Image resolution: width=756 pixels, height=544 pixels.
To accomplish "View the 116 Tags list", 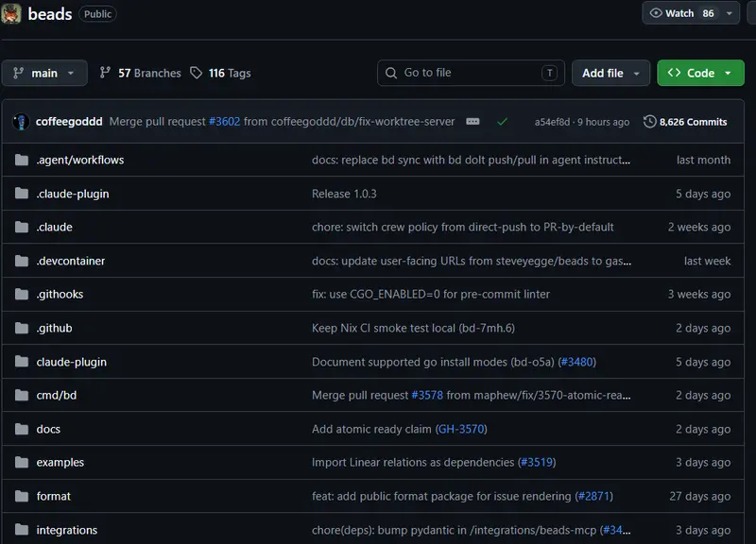I will (220, 73).
